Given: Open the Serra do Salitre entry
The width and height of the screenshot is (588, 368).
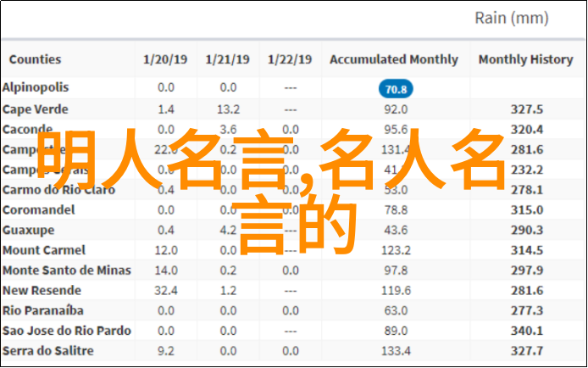Looking at the screenshot, I should pyautogui.click(x=48, y=351).
